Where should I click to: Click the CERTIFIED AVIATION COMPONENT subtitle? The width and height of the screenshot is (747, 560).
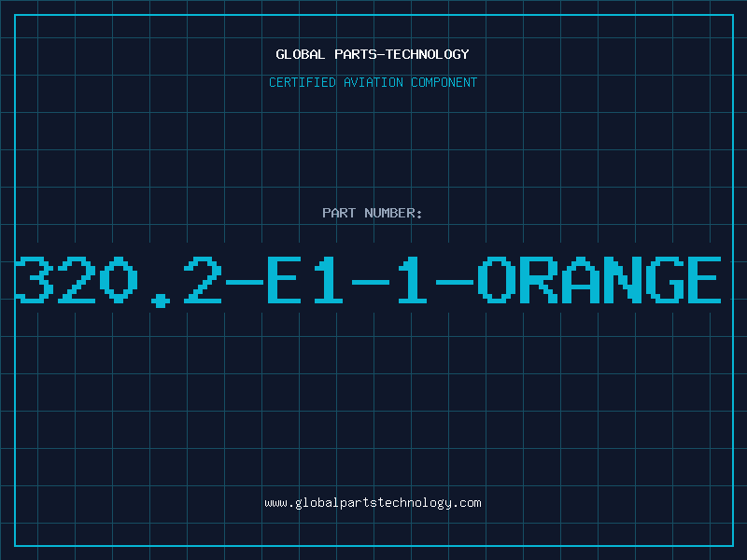click(373, 82)
